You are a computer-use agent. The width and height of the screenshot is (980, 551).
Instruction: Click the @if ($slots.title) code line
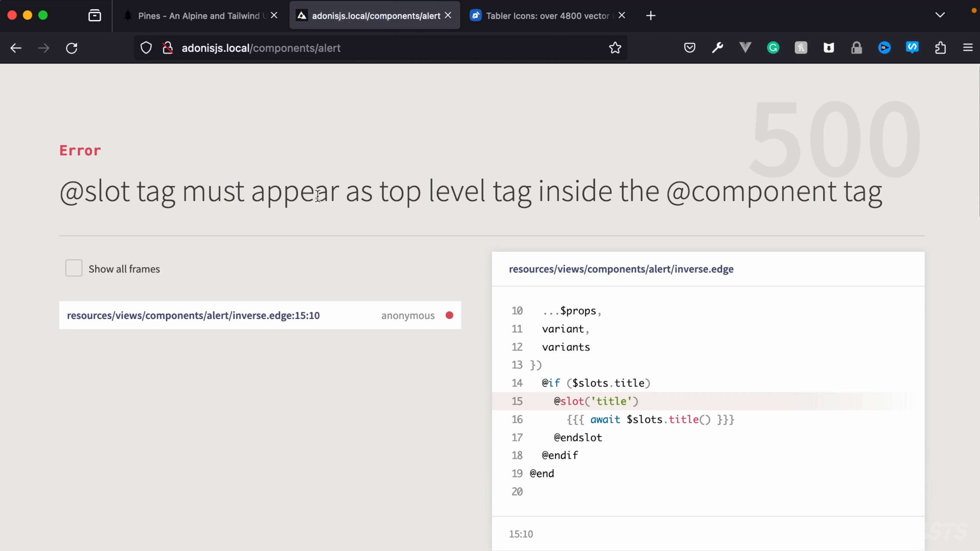point(596,383)
